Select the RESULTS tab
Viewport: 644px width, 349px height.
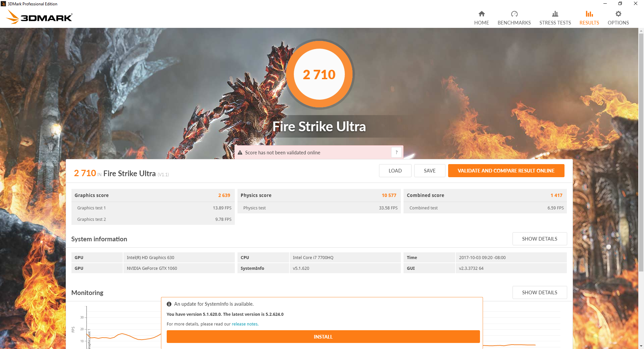(x=589, y=18)
